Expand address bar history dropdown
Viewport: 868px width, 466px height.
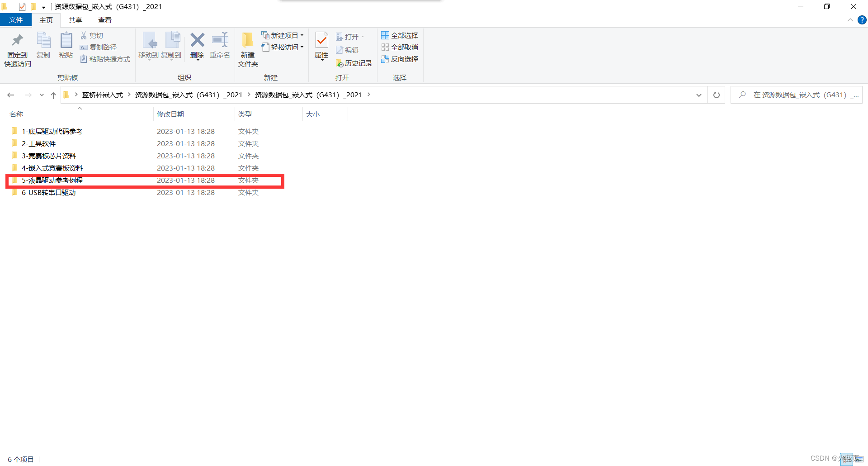[x=699, y=95]
